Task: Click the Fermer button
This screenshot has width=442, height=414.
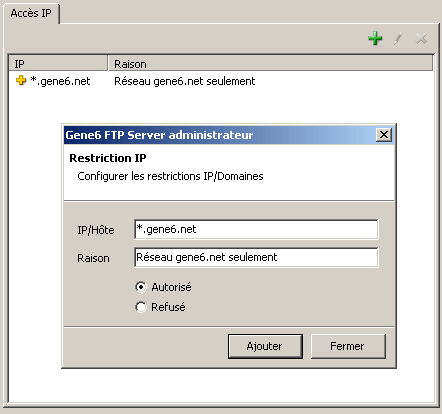Action: click(348, 346)
